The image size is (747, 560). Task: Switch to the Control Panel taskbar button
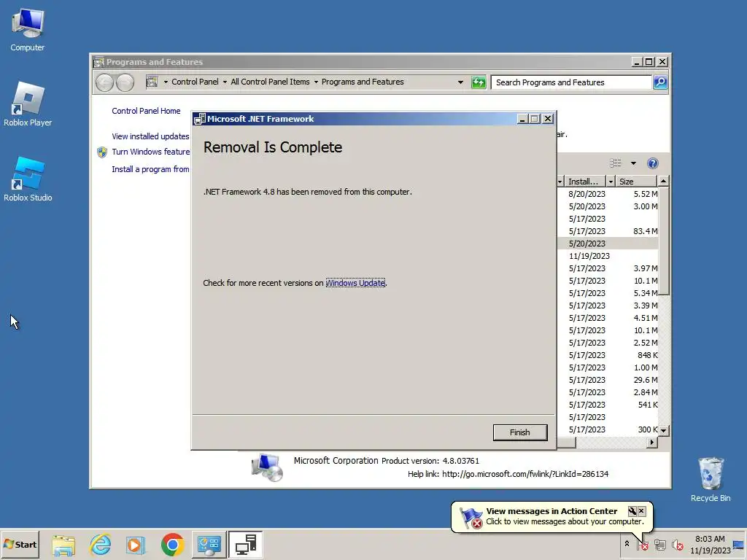point(209,544)
